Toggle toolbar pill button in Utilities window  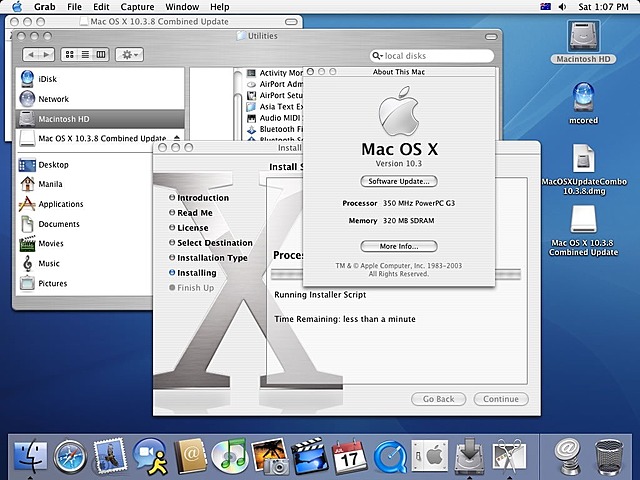click(491, 36)
